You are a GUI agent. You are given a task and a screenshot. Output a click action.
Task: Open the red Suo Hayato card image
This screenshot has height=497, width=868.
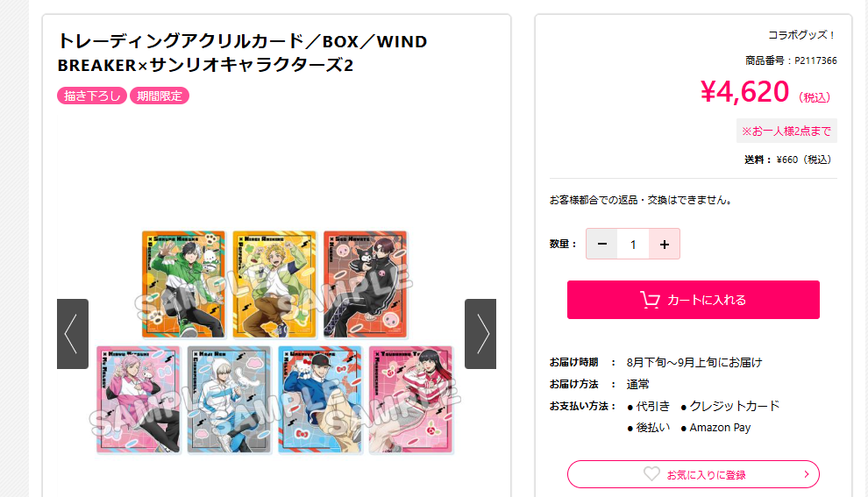(x=366, y=284)
